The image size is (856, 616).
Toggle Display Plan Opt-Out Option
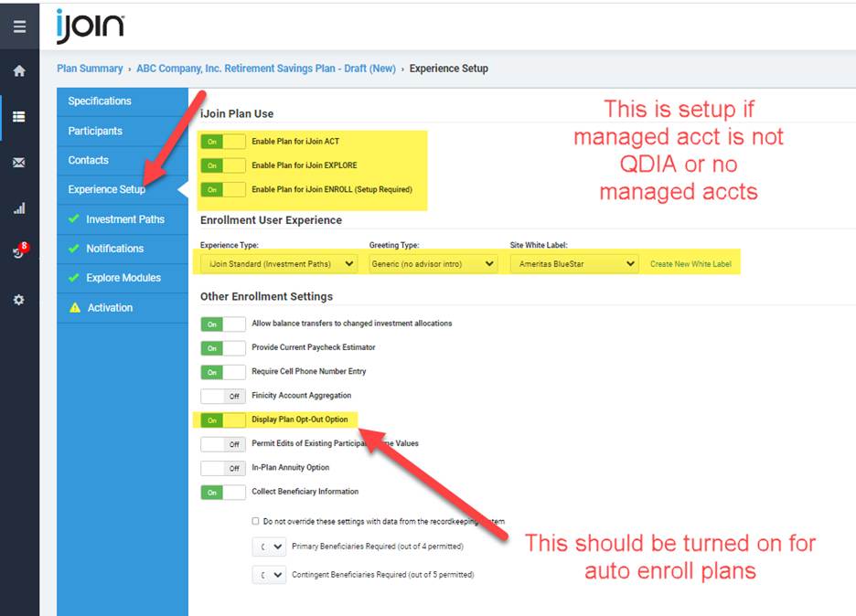(x=223, y=420)
